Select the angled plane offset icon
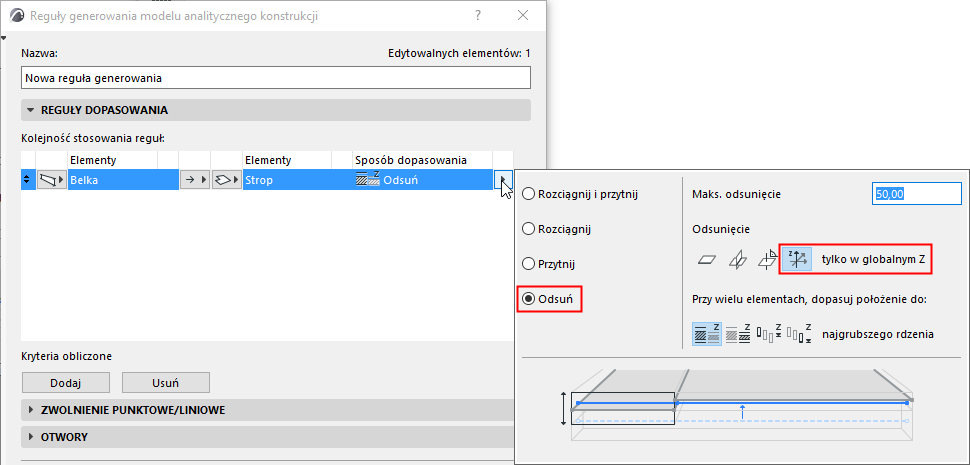This screenshot has height=465, width=970. (x=767, y=260)
